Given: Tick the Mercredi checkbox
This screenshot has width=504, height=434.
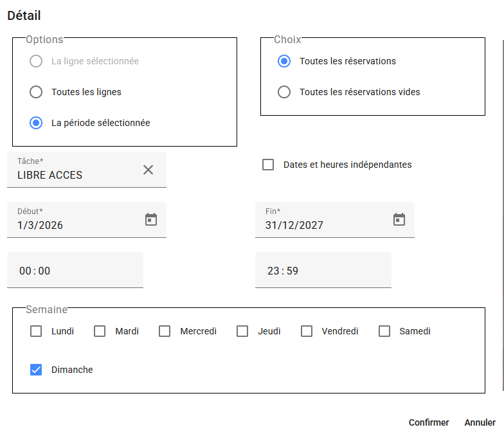Looking at the screenshot, I should [x=165, y=331].
